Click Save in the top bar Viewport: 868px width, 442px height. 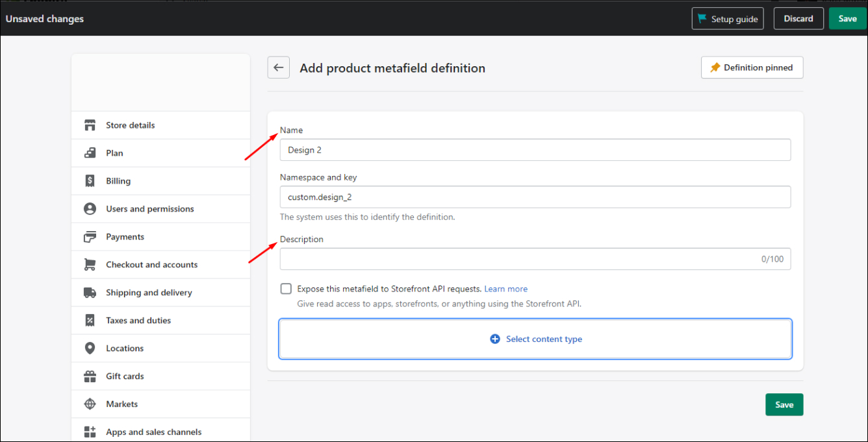[x=847, y=19]
